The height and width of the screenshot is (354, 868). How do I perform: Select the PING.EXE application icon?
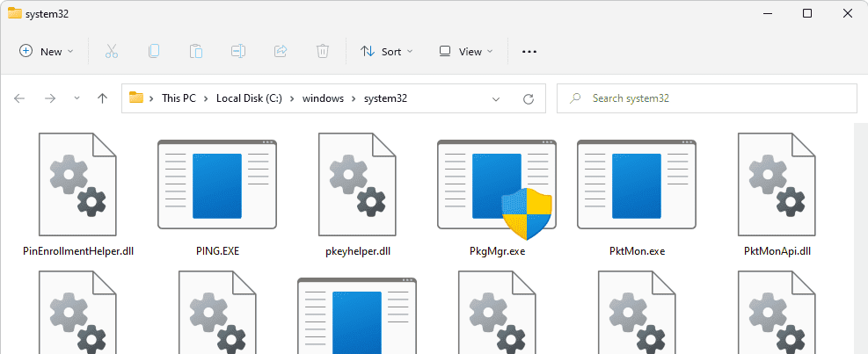[217, 184]
